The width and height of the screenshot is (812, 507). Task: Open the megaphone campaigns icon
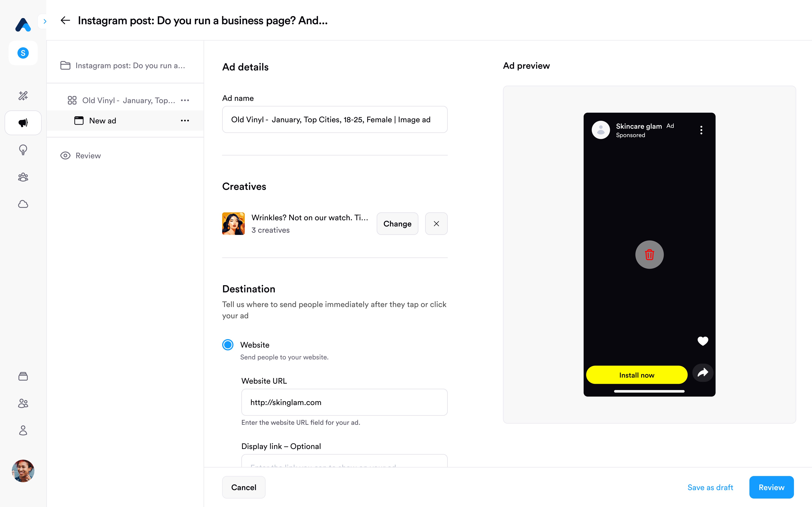click(23, 123)
